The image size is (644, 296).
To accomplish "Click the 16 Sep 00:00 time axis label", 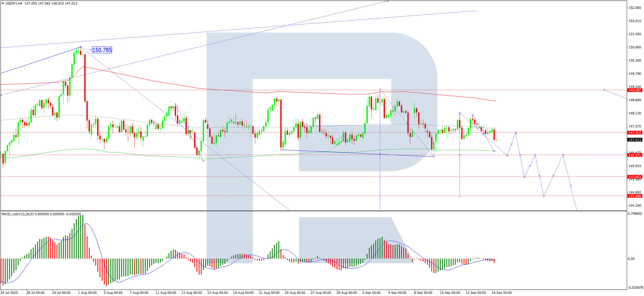I will click(x=501, y=293).
